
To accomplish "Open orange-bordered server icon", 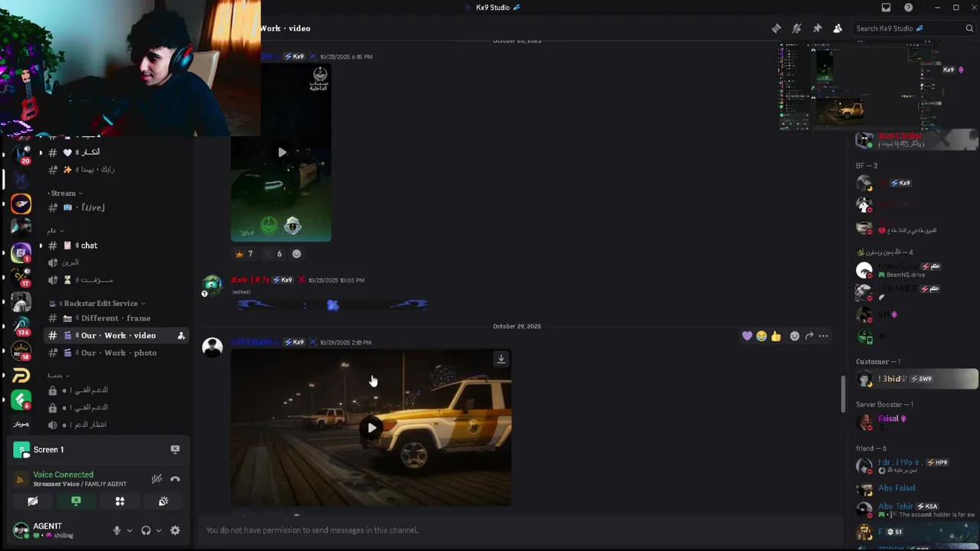I will (x=21, y=204).
